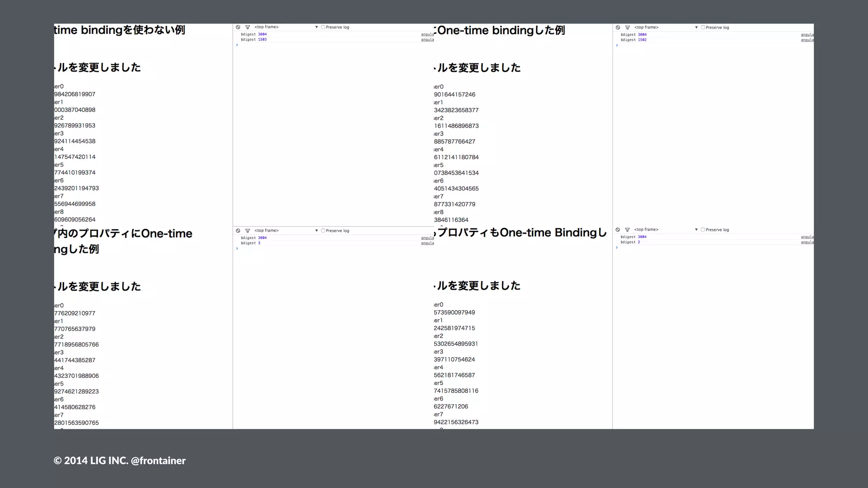Clear the console showing $digest 2
Screen dimensions: 868x488
(x=618, y=230)
